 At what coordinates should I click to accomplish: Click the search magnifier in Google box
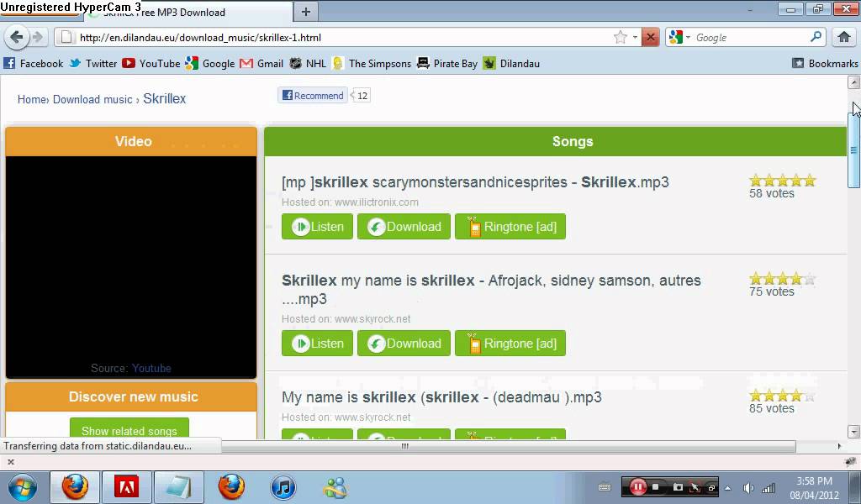pyautogui.click(x=816, y=37)
